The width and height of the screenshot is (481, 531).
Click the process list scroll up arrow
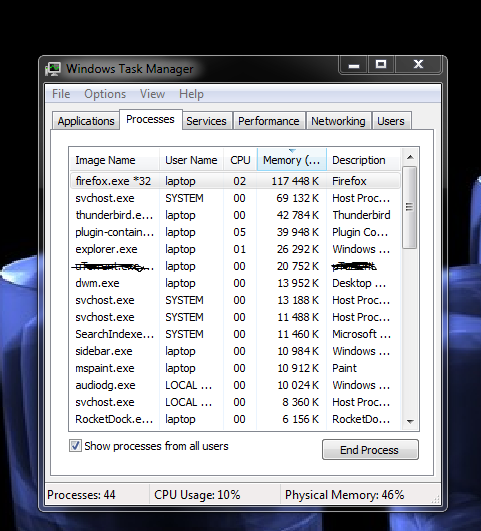pos(410,157)
